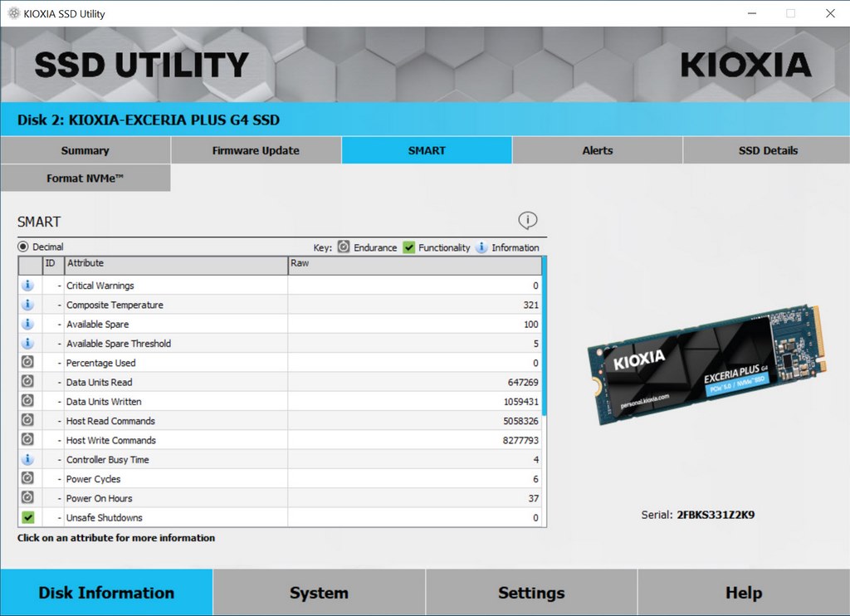This screenshot has height=616, width=850.
Task: Open the Help section
Action: pos(744,593)
